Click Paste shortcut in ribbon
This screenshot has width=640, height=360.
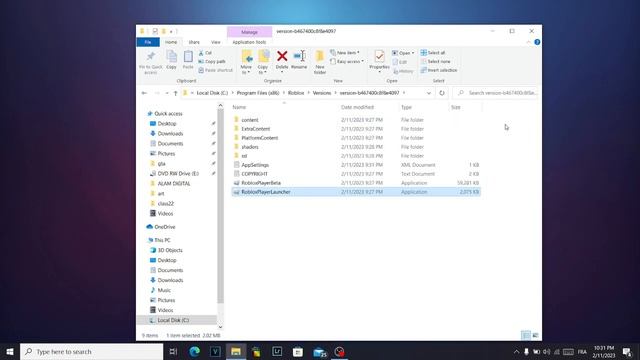pos(216,70)
